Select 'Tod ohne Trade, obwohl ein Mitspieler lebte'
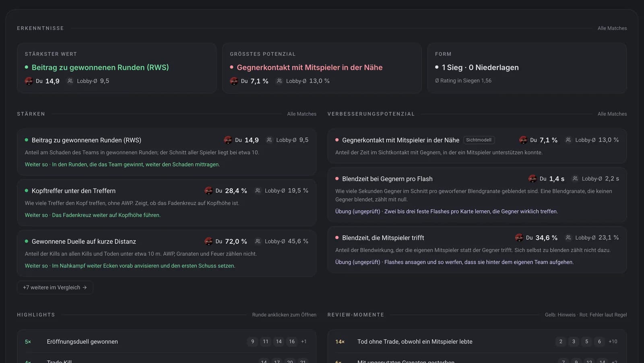Screen dimensions: 644x363 click(415, 341)
